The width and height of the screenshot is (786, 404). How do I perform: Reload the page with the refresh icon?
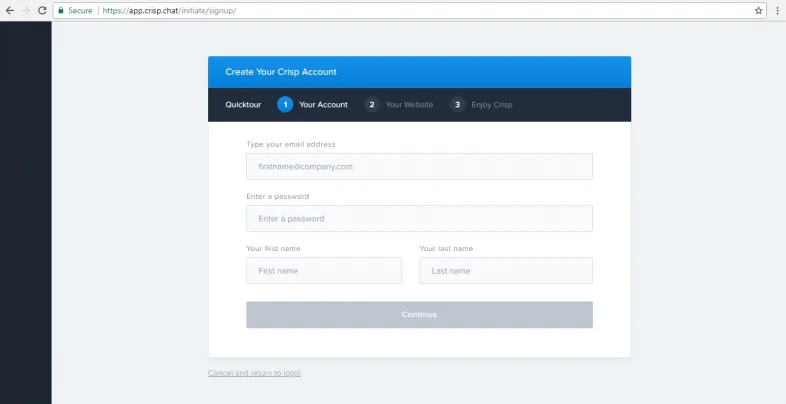(43, 11)
